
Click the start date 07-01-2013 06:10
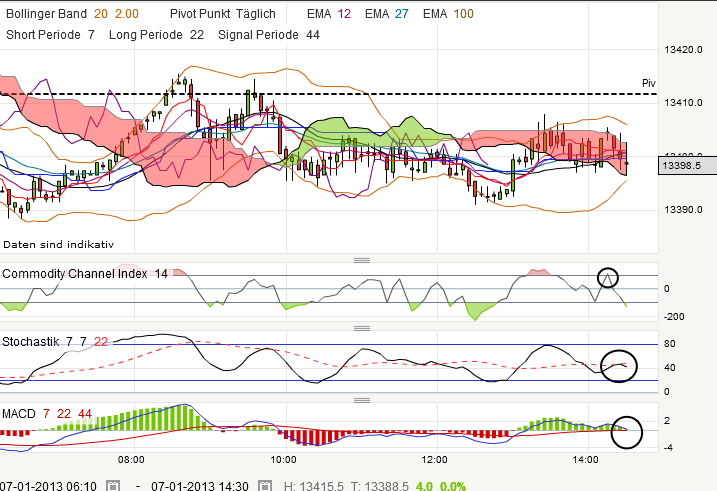(x=48, y=486)
